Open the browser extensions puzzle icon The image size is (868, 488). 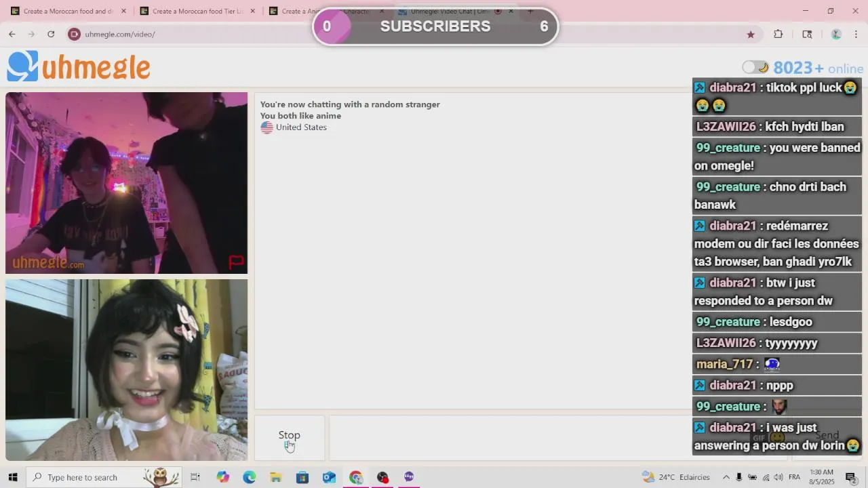[x=778, y=34]
